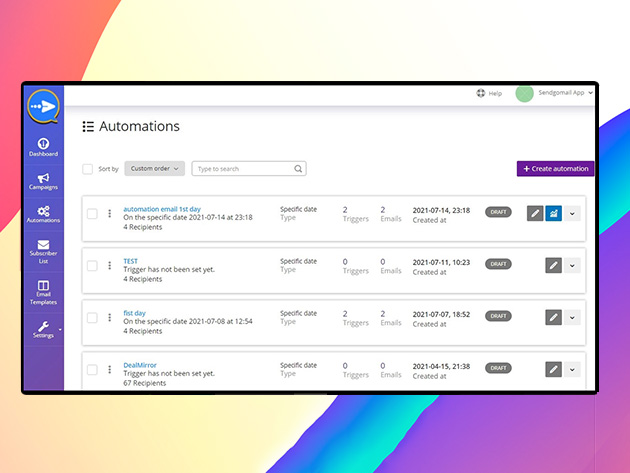This screenshot has width=630, height=473.
Task: Click magnifier search icon in search box
Action: click(x=298, y=169)
